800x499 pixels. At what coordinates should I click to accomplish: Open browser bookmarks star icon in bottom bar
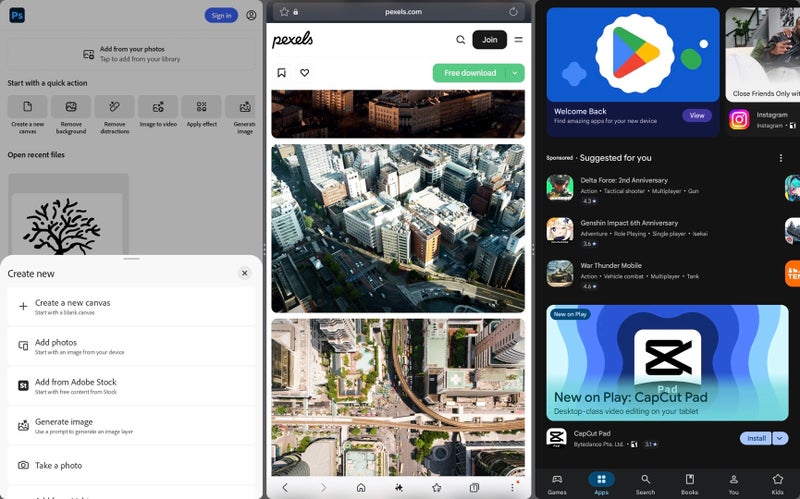(x=437, y=488)
